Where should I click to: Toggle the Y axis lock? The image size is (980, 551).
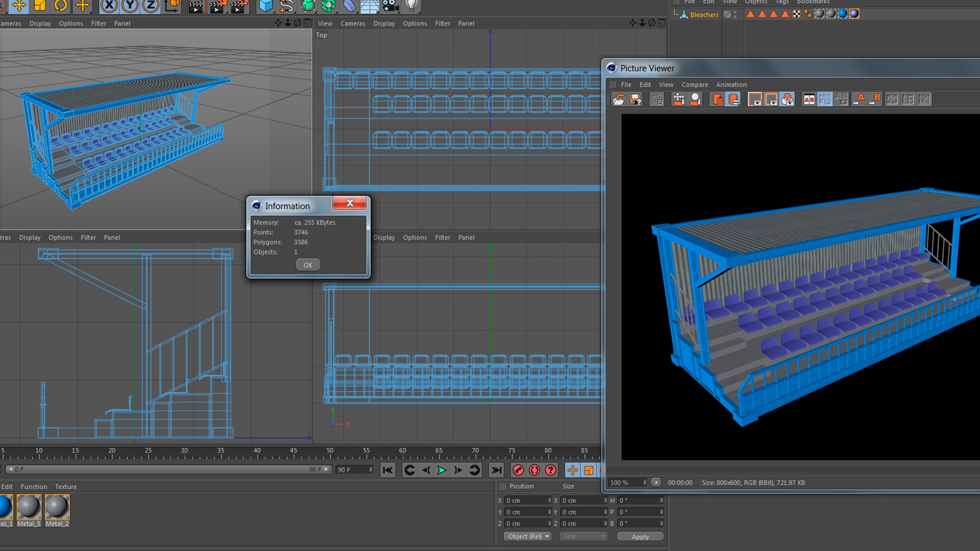tap(129, 6)
